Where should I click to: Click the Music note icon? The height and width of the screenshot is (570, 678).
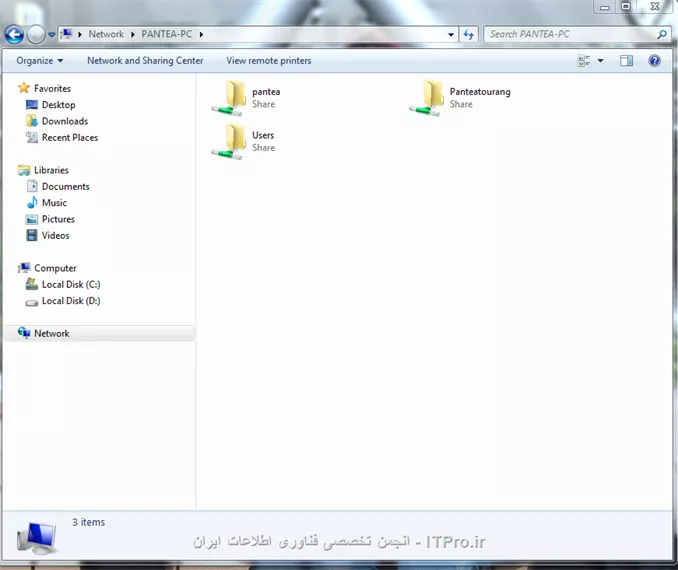(x=32, y=202)
